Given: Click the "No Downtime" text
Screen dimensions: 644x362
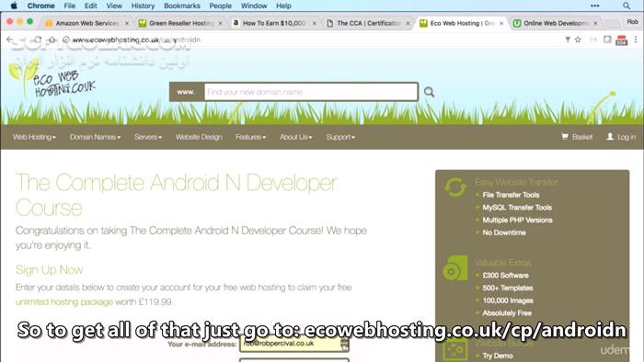Looking at the screenshot, I should (x=504, y=232).
